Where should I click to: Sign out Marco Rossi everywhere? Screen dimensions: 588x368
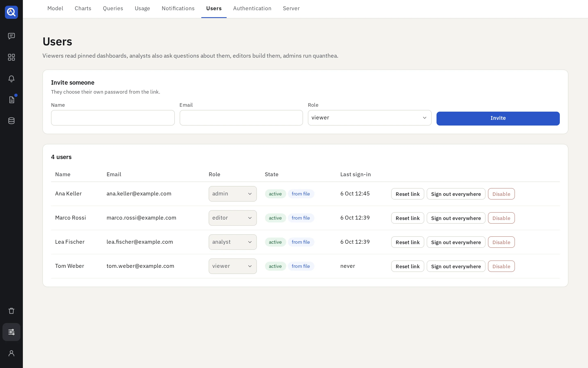pos(456,218)
